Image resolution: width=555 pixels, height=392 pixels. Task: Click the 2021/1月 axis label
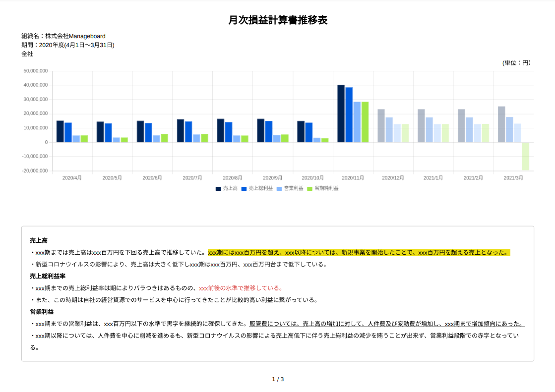(x=433, y=178)
